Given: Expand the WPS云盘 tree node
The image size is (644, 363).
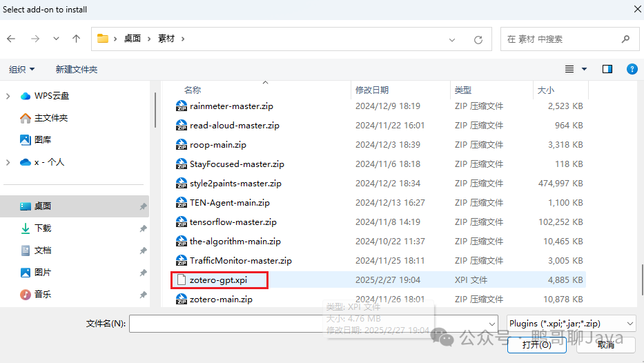Looking at the screenshot, I should (x=8, y=96).
